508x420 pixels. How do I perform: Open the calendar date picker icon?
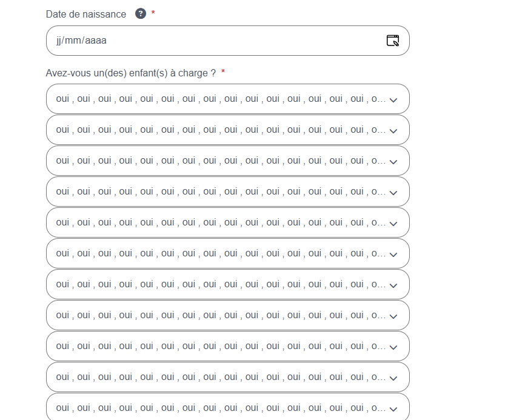[x=393, y=41]
